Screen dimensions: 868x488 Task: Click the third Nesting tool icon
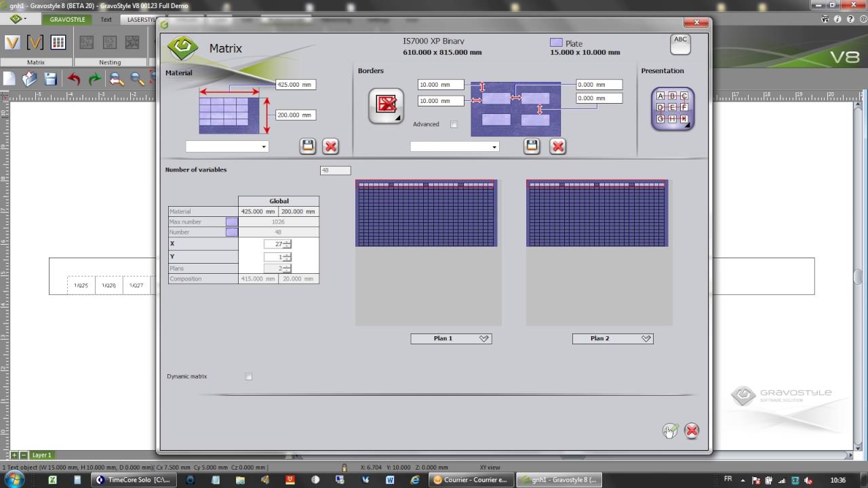point(132,43)
